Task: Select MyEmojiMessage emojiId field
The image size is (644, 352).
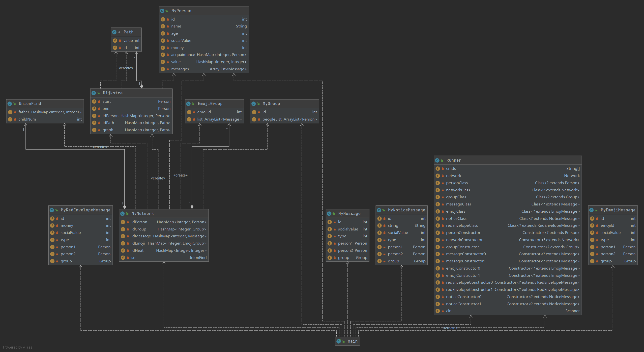Action: [613, 226]
